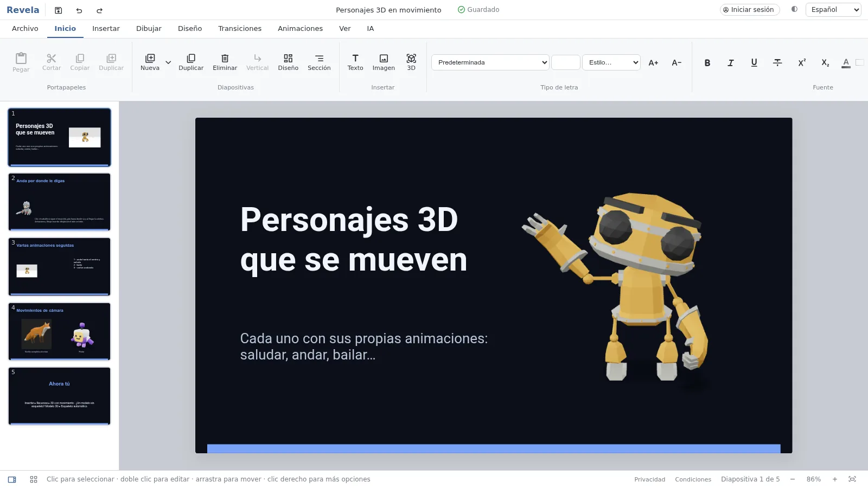This screenshot has width=868, height=488.
Task: Insert a Texto box
Action: [355, 62]
